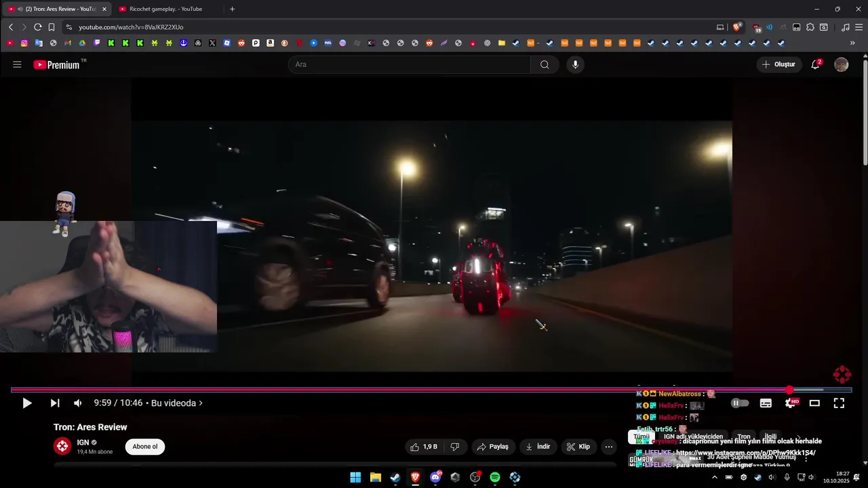Expand the 'Bu videoda' chapters chevron
Screen dimensions: 868x488
201,403
